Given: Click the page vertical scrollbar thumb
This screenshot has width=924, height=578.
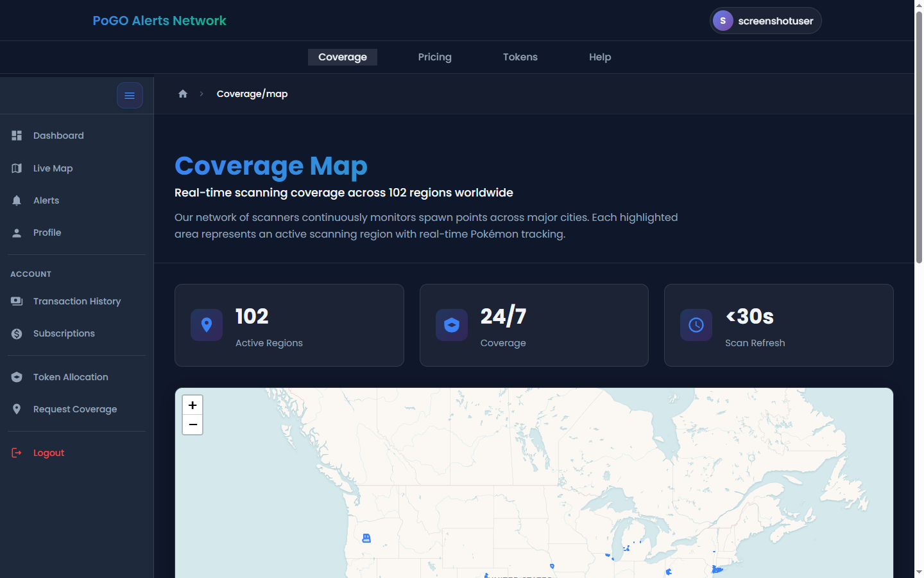Looking at the screenshot, I should click(919, 136).
